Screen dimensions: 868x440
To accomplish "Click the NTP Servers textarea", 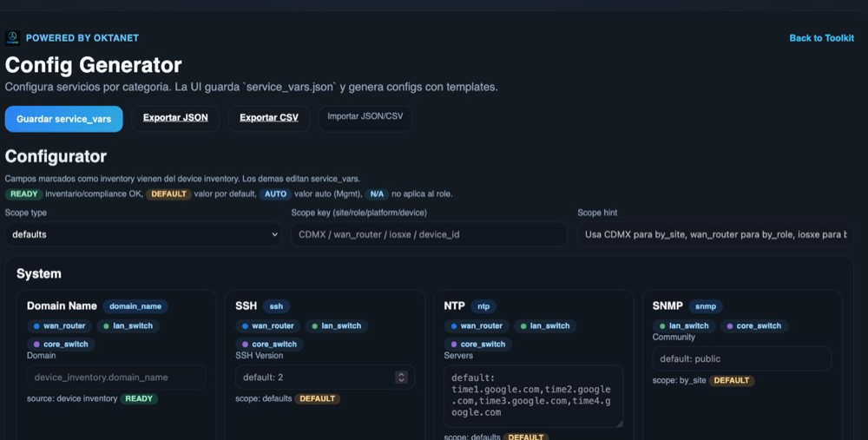I will click(x=533, y=396).
